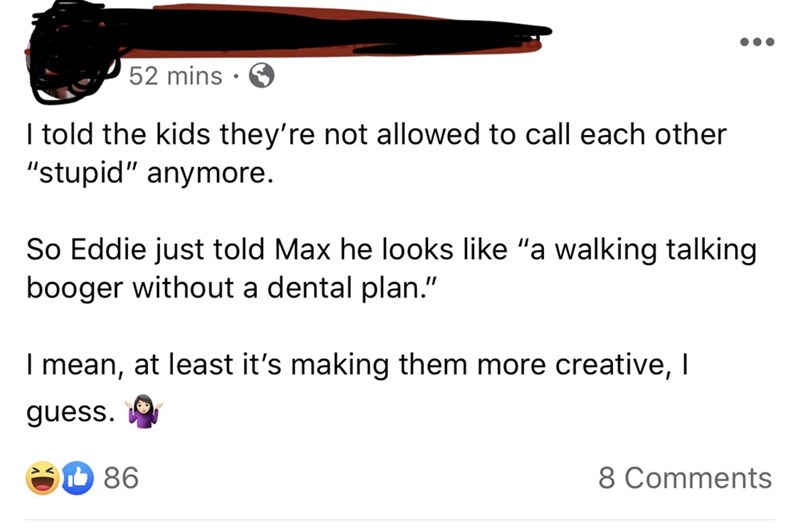Screen dimensions: 800x530
Task: Open the "8 Comments" link
Action: (x=685, y=478)
